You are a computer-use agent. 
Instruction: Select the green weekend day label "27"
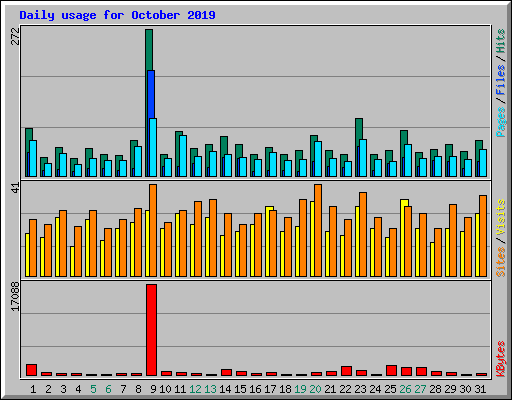(x=420, y=389)
